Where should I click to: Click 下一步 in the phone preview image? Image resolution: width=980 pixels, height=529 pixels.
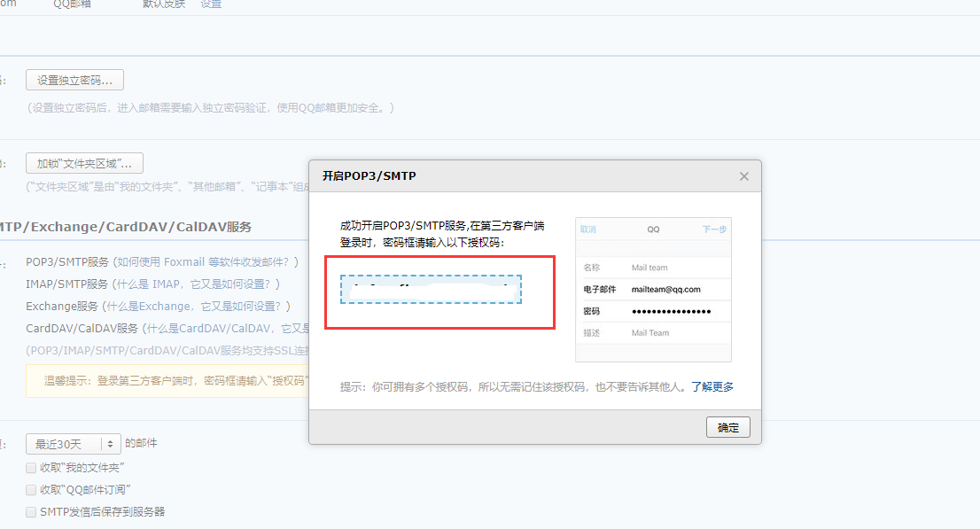[x=714, y=229]
